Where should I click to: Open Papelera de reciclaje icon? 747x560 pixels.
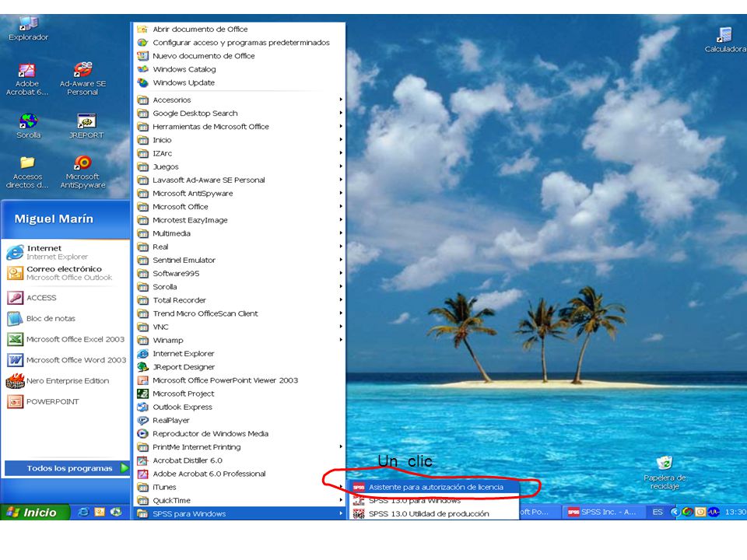coord(665,473)
